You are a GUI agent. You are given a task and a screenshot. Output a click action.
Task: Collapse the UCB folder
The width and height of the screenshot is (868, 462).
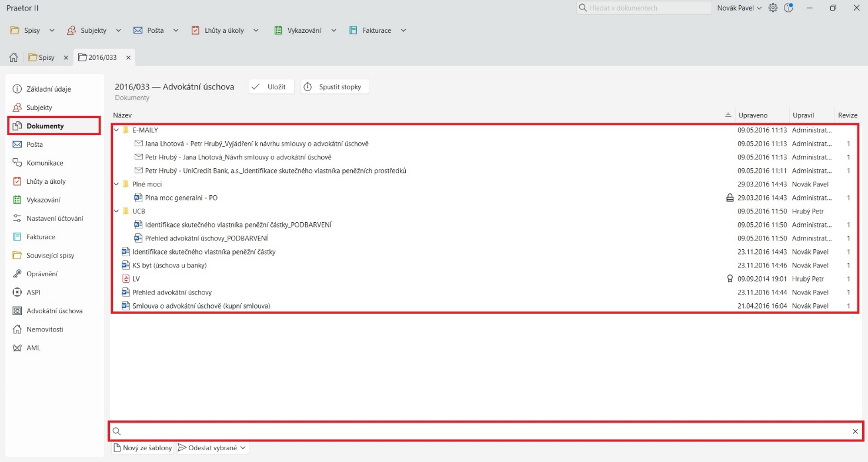(x=116, y=211)
